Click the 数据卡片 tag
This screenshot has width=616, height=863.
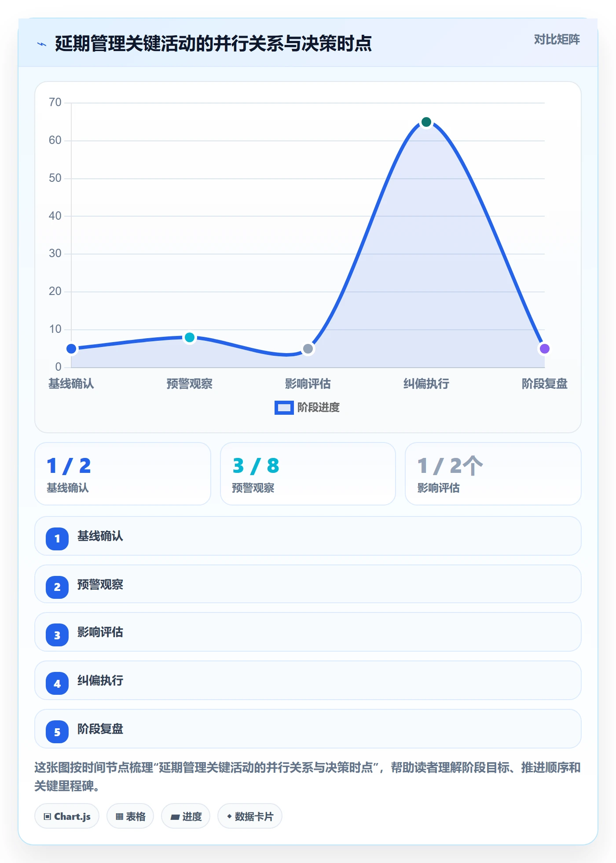pos(250,816)
